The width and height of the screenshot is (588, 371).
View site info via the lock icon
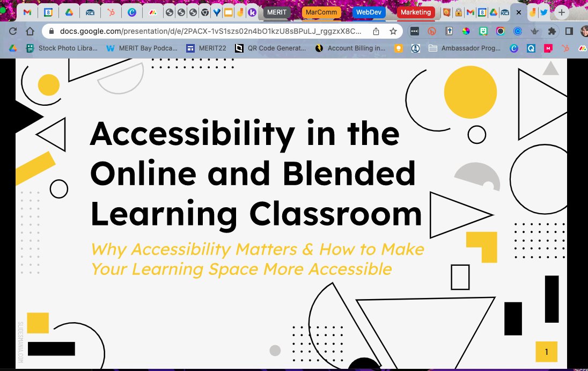(52, 31)
